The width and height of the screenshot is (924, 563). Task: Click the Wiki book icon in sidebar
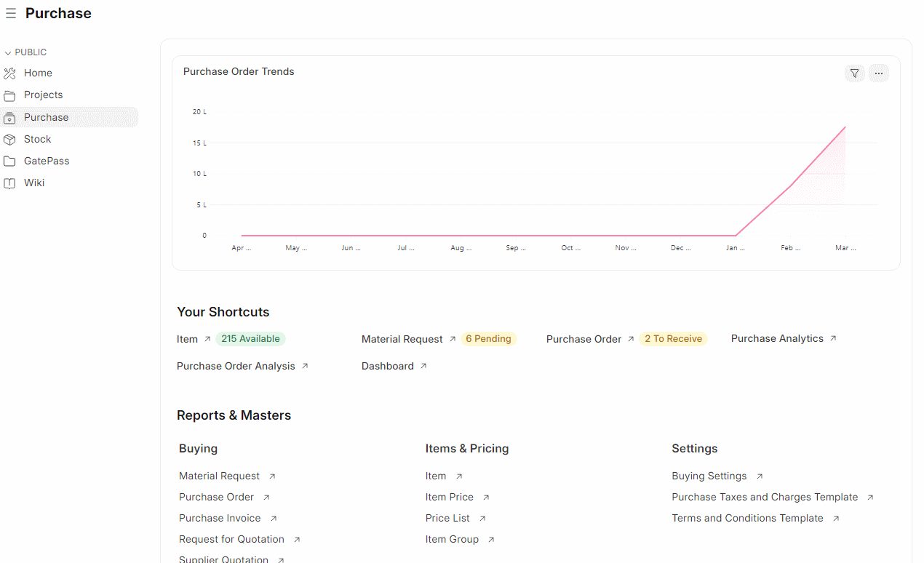coord(9,183)
